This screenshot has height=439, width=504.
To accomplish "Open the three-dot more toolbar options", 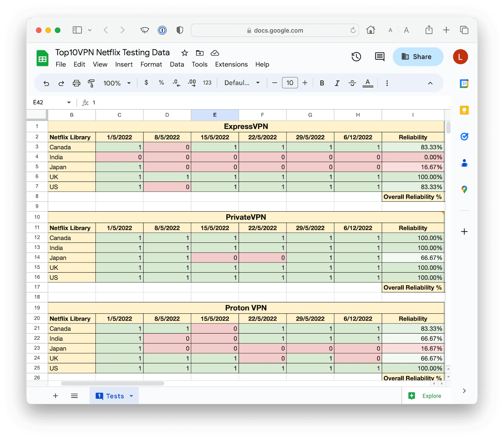I will tap(387, 83).
